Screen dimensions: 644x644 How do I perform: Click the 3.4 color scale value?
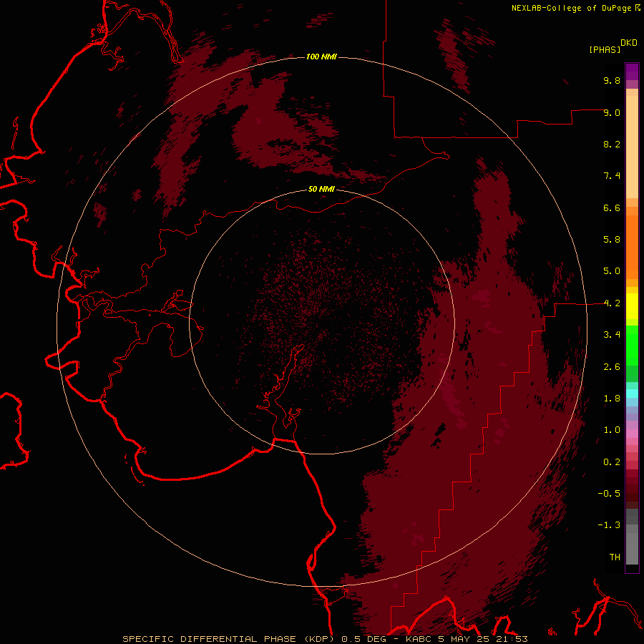click(x=612, y=335)
